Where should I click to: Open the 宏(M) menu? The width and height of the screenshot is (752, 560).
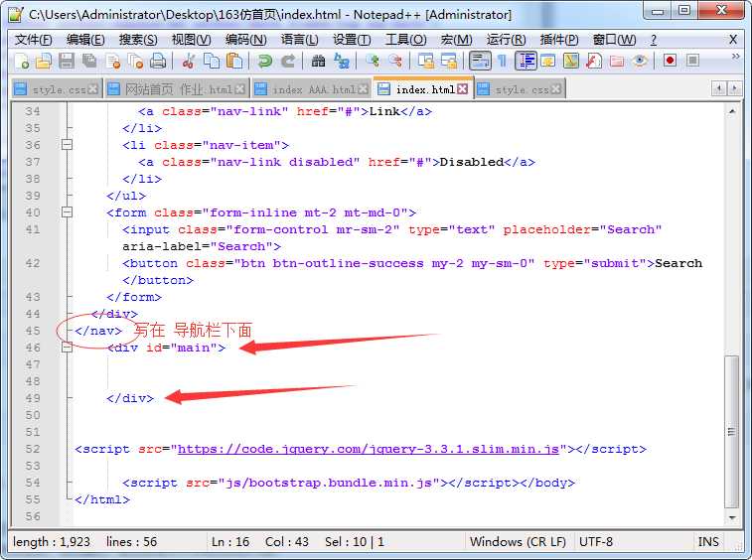click(x=456, y=40)
